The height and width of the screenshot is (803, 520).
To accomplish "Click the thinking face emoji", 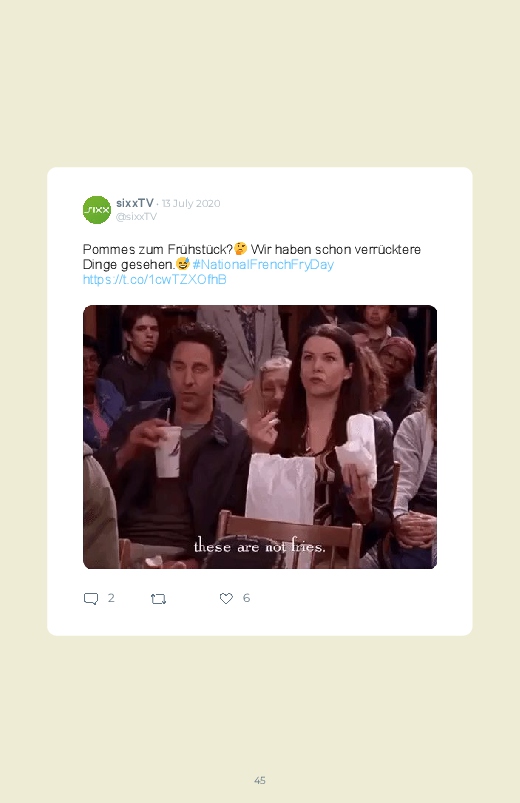I will 241,249.
